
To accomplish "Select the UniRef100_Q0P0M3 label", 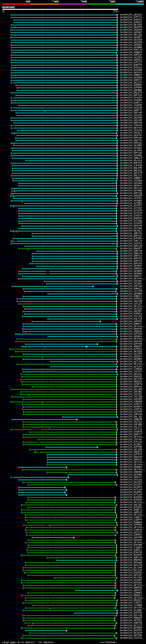I will (131, 613).
